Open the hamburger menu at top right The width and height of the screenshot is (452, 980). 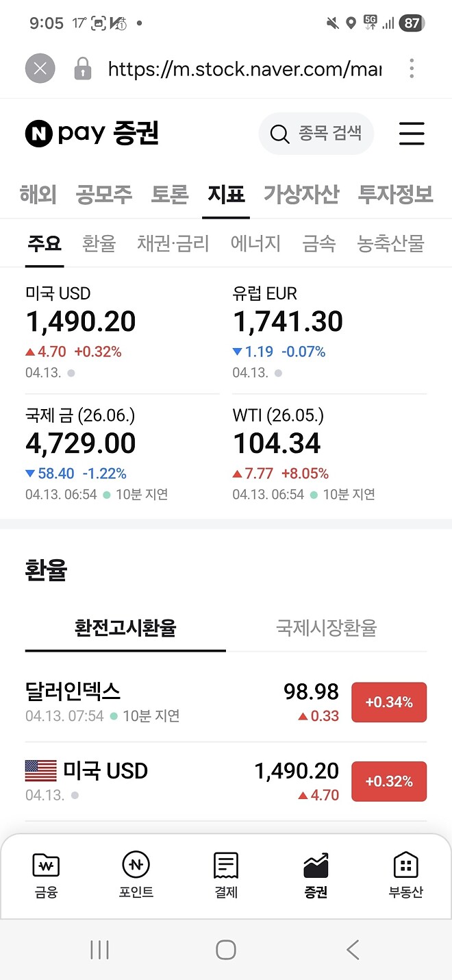pyautogui.click(x=412, y=134)
